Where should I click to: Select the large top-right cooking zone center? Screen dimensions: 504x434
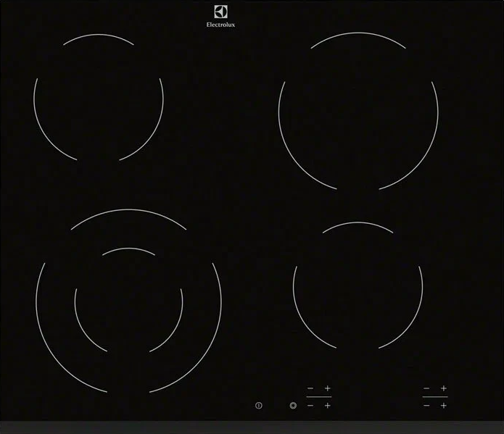358,111
